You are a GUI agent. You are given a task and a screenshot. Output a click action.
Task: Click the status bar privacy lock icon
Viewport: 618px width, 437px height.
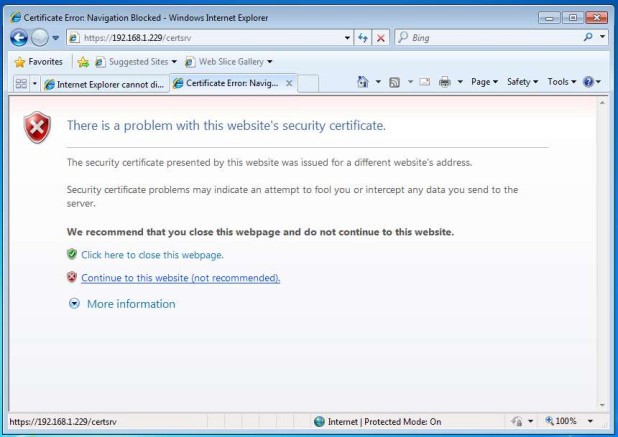pyautogui.click(x=517, y=421)
